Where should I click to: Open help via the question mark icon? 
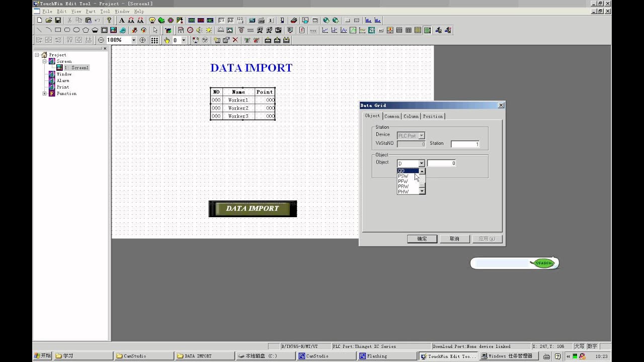(109, 20)
